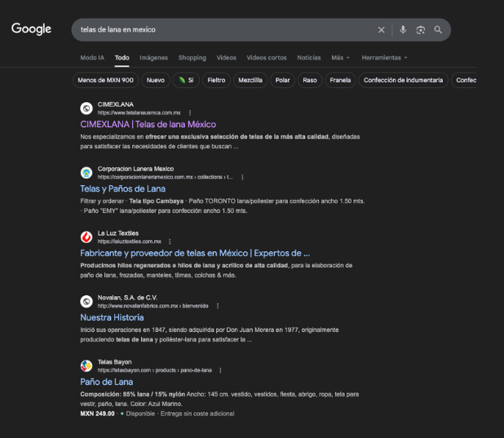Switch to the Imágenes tab
This screenshot has height=438, width=504.
coord(153,58)
